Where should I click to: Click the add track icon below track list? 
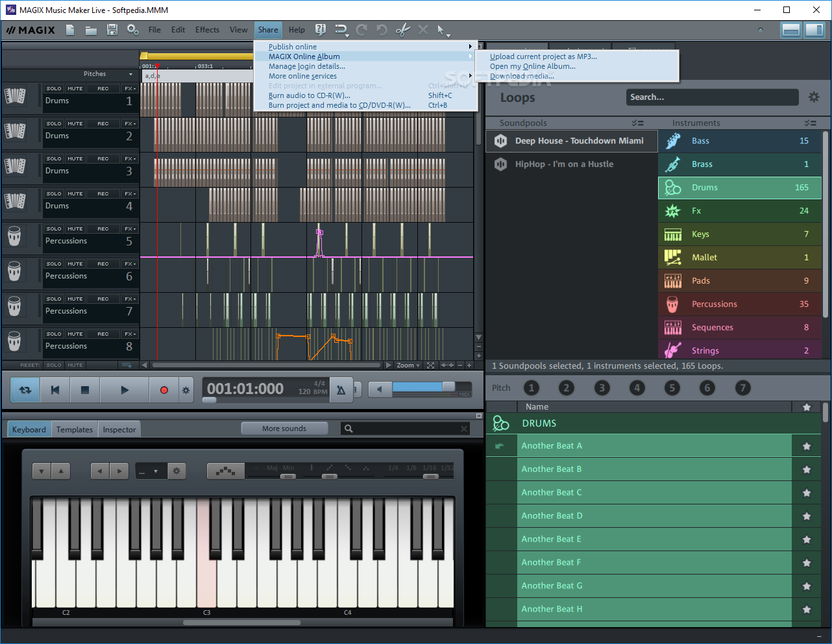[127, 365]
